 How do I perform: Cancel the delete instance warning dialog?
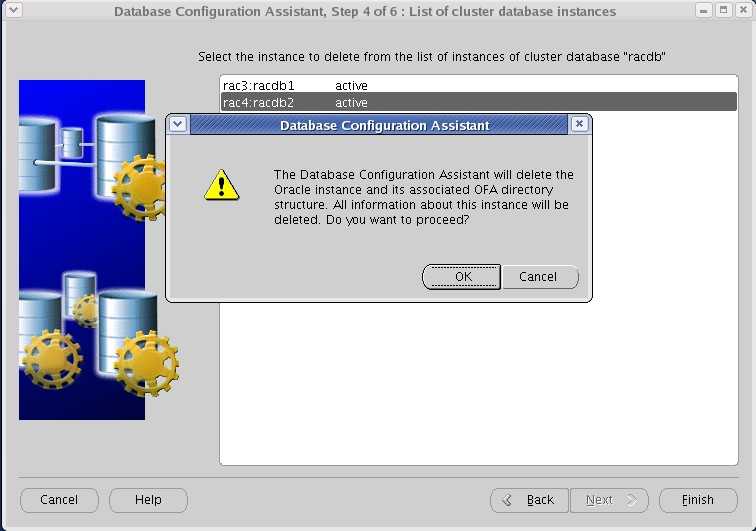pyautogui.click(x=540, y=277)
